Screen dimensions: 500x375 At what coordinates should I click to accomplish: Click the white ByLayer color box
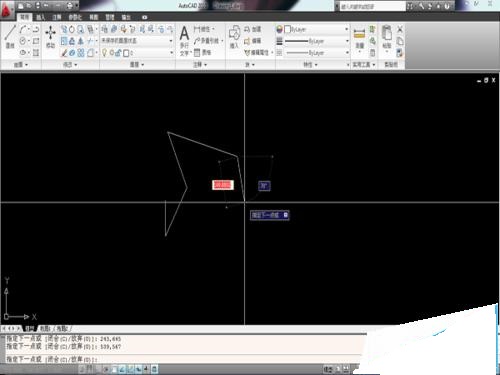click(288, 29)
